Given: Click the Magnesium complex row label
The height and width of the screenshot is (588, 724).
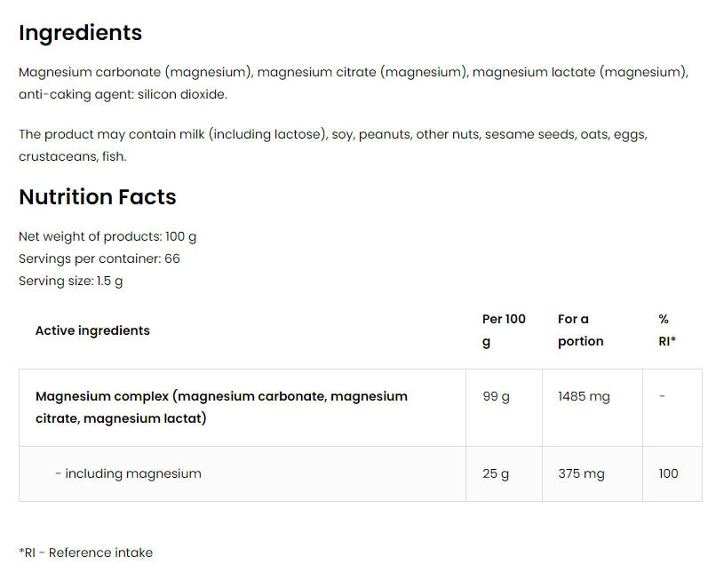Looking at the screenshot, I should click(221, 407).
